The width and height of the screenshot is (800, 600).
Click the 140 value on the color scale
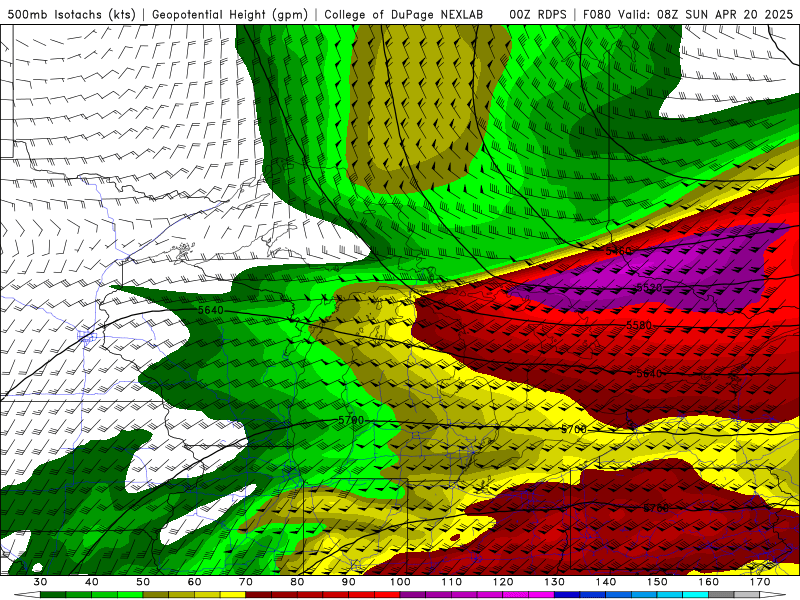tap(606, 582)
